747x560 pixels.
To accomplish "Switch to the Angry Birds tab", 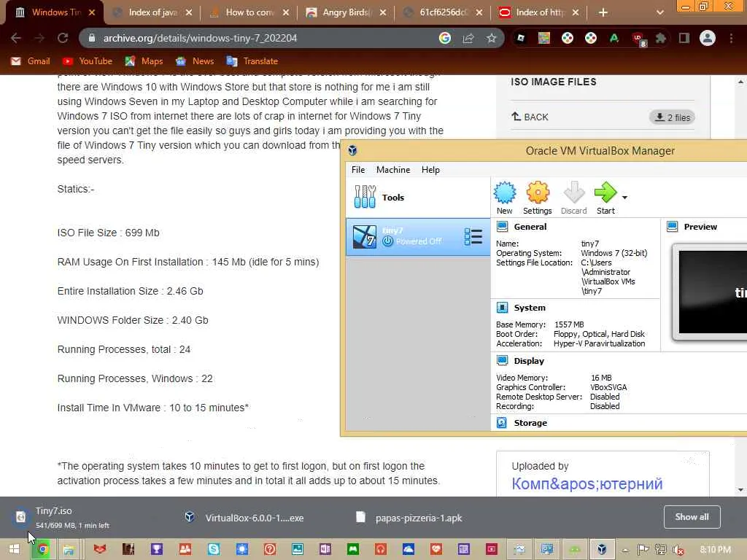I will pyautogui.click(x=347, y=12).
